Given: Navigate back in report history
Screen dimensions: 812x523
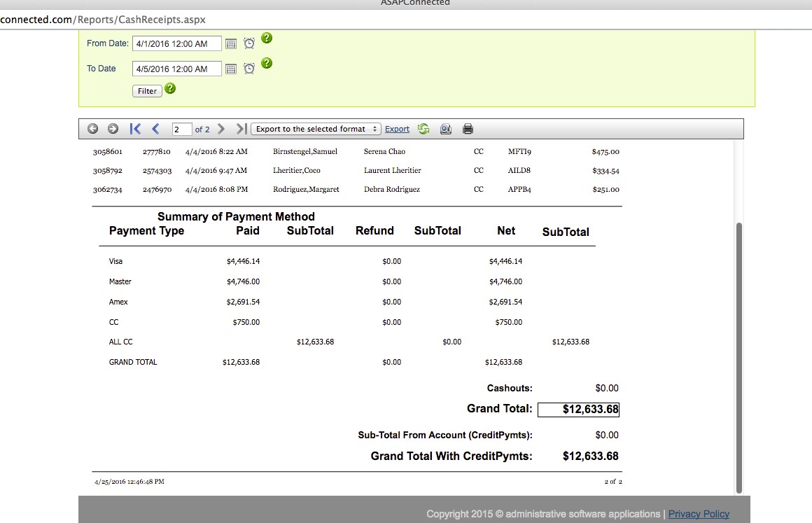Looking at the screenshot, I should point(92,129).
